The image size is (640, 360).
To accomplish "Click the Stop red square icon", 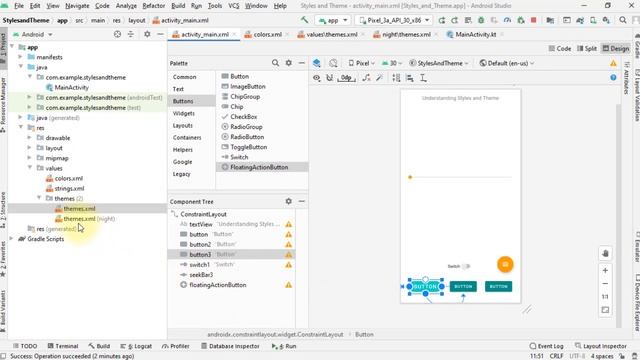I will tap(533, 20).
